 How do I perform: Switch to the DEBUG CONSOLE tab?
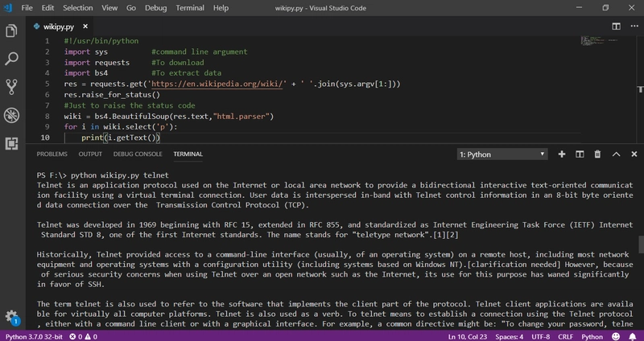tap(138, 154)
